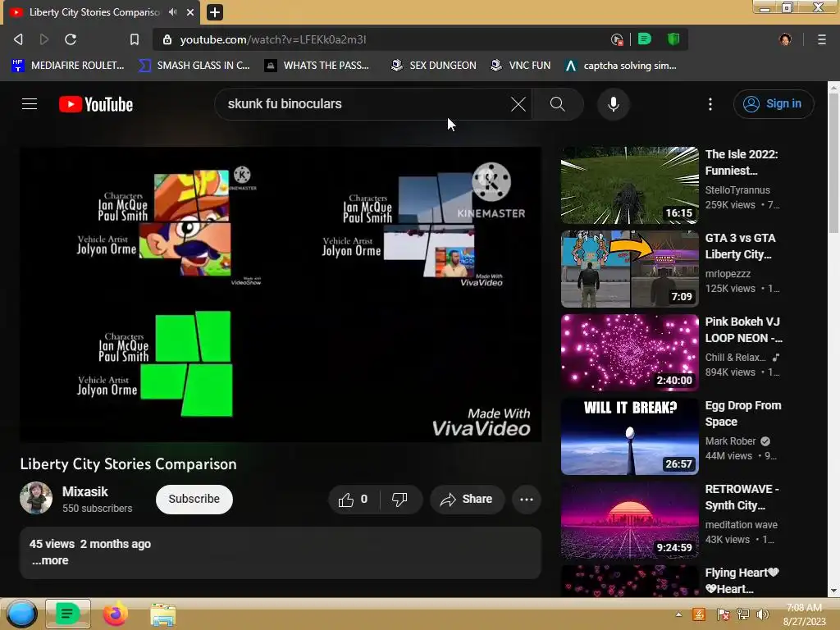This screenshot has height=630, width=840.
Task: Mute the tab via the speaker icon
Action: (x=172, y=11)
